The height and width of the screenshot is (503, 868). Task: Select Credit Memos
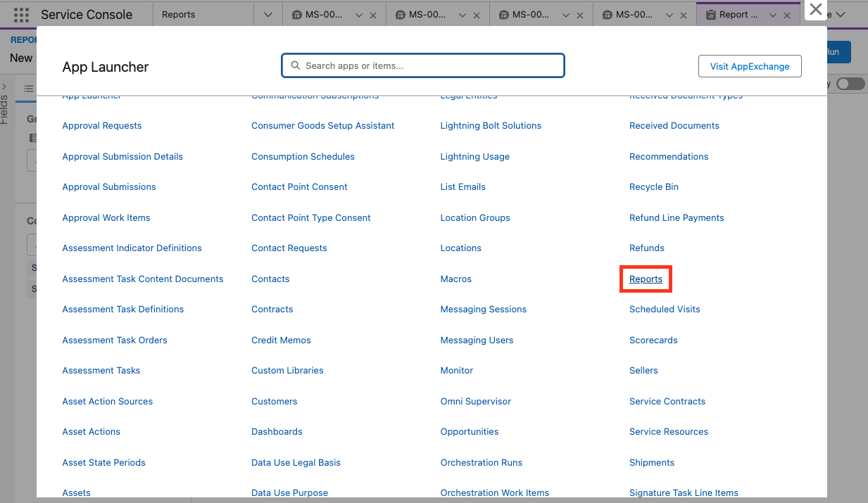[x=281, y=340]
